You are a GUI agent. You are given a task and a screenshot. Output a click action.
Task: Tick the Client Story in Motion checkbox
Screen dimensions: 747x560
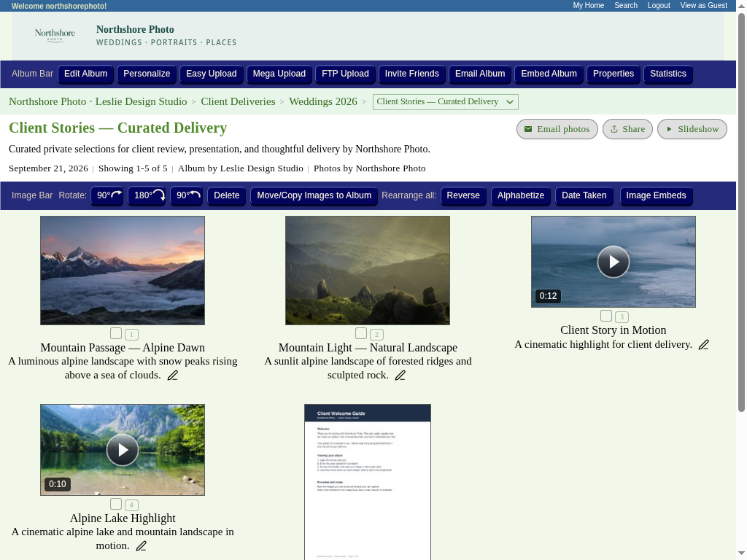click(606, 316)
